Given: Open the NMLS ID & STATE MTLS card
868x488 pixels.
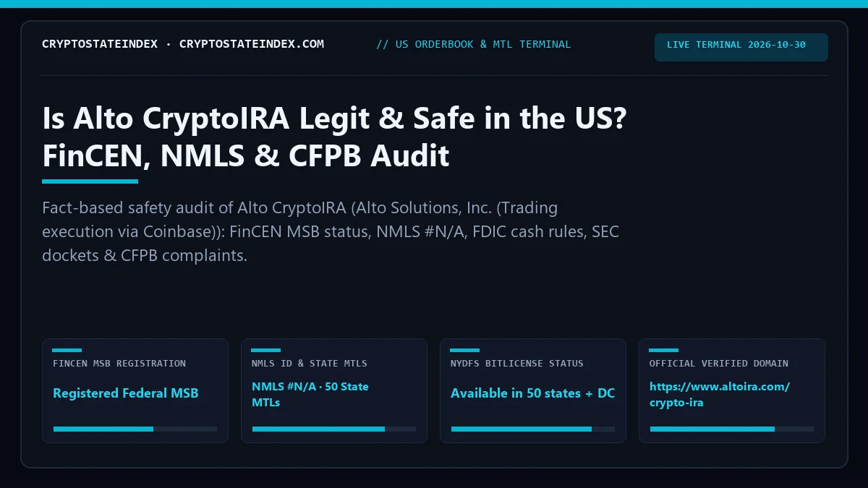Looking at the screenshot, I should (x=334, y=390).
